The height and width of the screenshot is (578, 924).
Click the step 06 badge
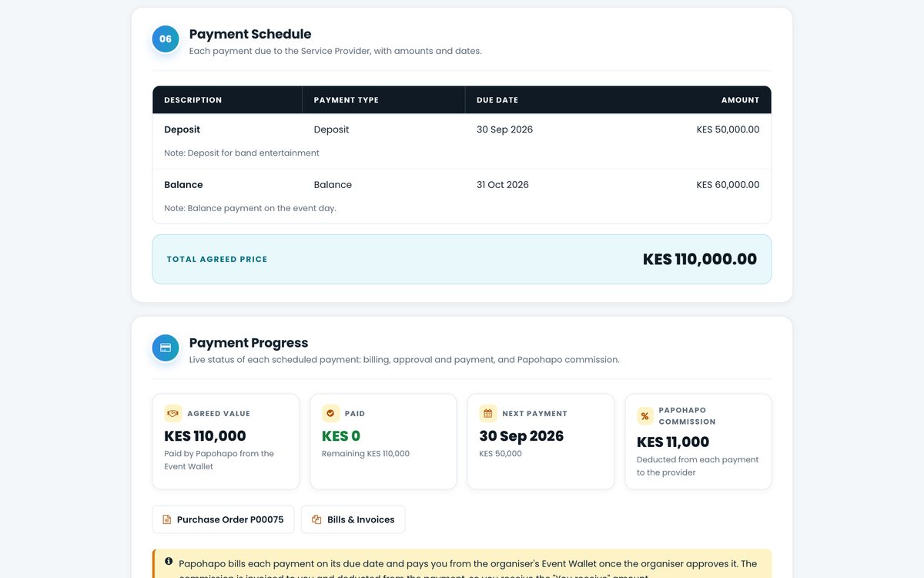(166, 39)
